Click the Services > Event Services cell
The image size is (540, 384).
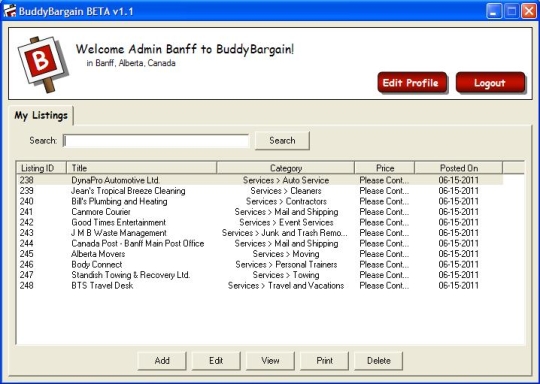[286, 222]
